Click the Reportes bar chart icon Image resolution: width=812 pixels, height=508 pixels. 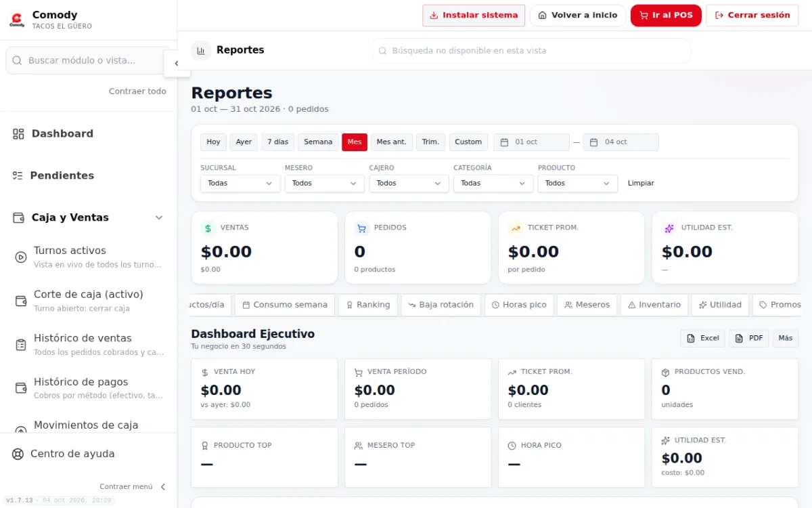(x=201, y=50)
